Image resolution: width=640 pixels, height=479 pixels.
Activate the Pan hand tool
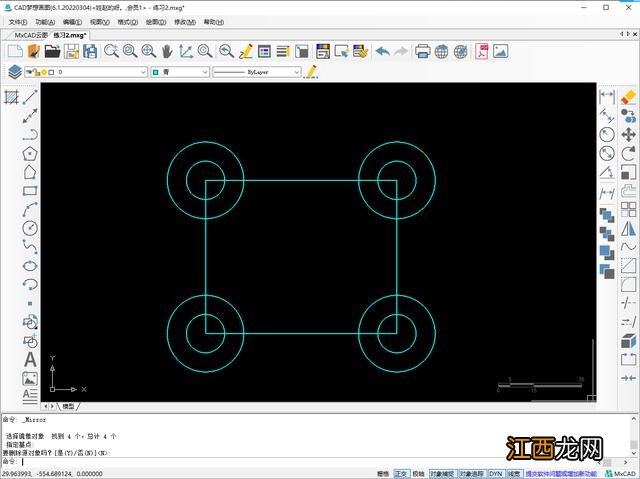pyautogui.click(x=166, y=51)
